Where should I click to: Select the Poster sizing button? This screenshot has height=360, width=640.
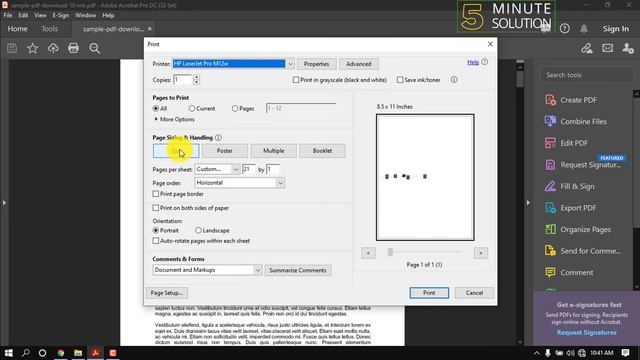point(224,151)
